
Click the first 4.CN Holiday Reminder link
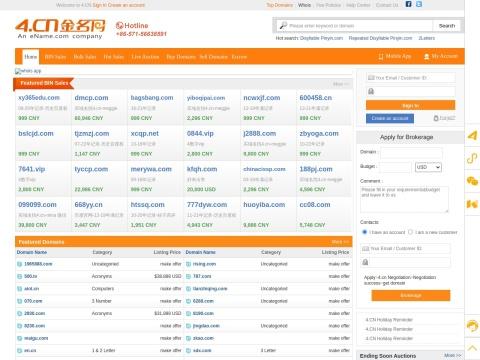tap(389, 320)
